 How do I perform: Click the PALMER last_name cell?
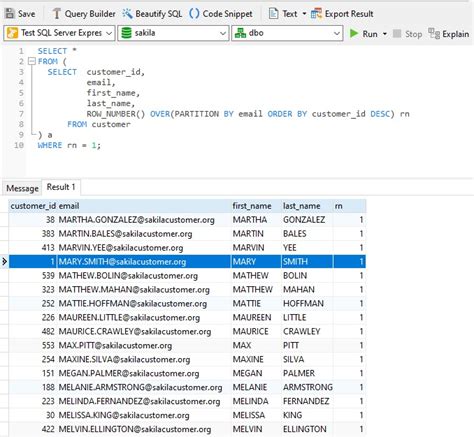(307, 373)
